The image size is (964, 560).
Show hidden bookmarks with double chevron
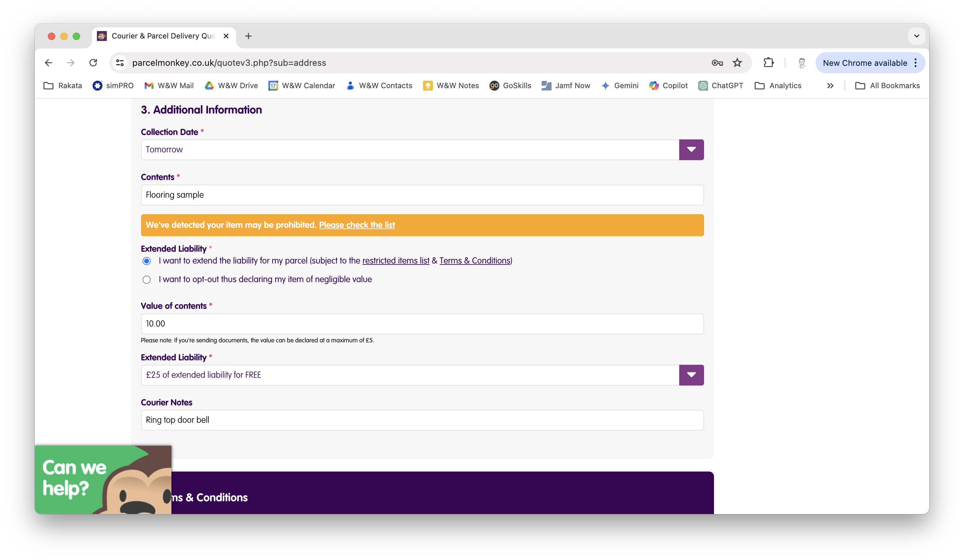pos(830,86)
